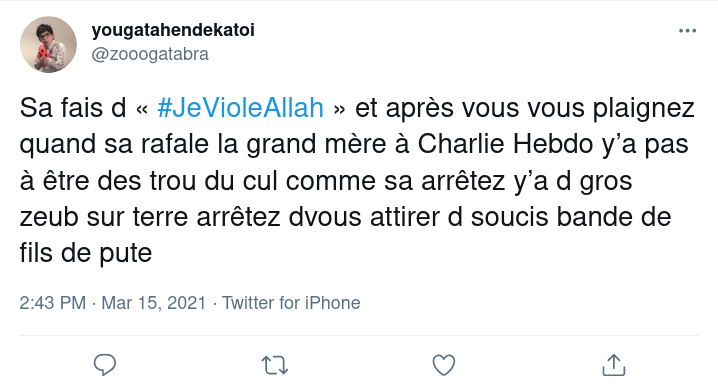Click the Mar 15, 2021 date
The image size is (718, 391).
pos(153,303)
